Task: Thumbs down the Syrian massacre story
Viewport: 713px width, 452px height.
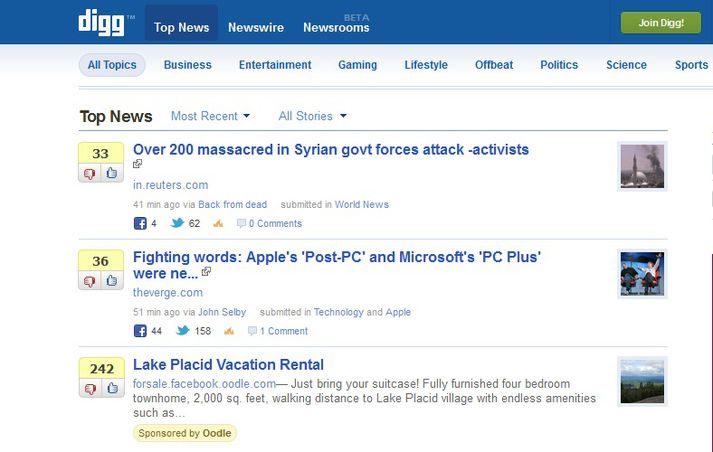Action: (x=90, y=173)
